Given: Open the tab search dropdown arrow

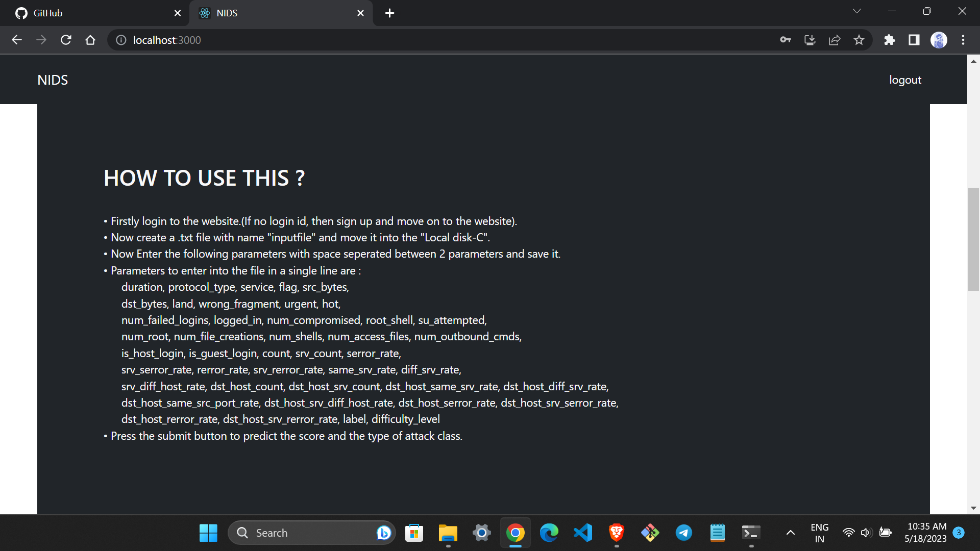Looking at the screenshot, I should pos(857,11).
